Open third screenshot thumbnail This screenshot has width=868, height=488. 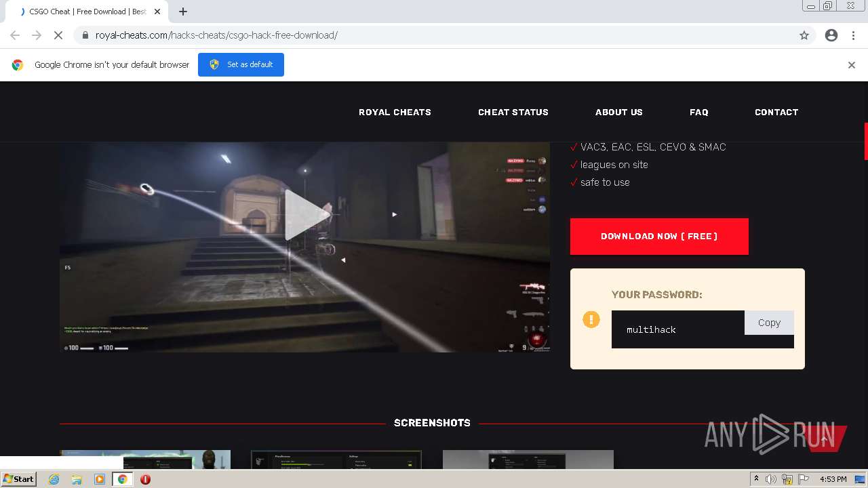click(528, 460)
